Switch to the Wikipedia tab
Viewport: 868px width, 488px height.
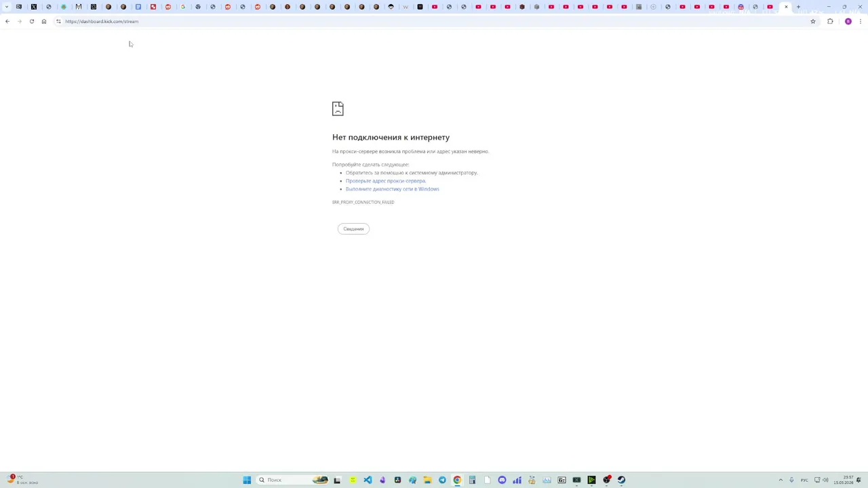click(406, 7)
